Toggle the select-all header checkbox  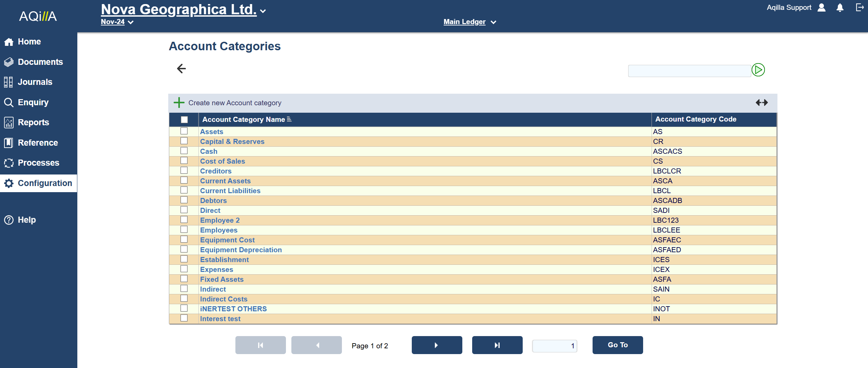pyautogui.click(x=184, y=119)
